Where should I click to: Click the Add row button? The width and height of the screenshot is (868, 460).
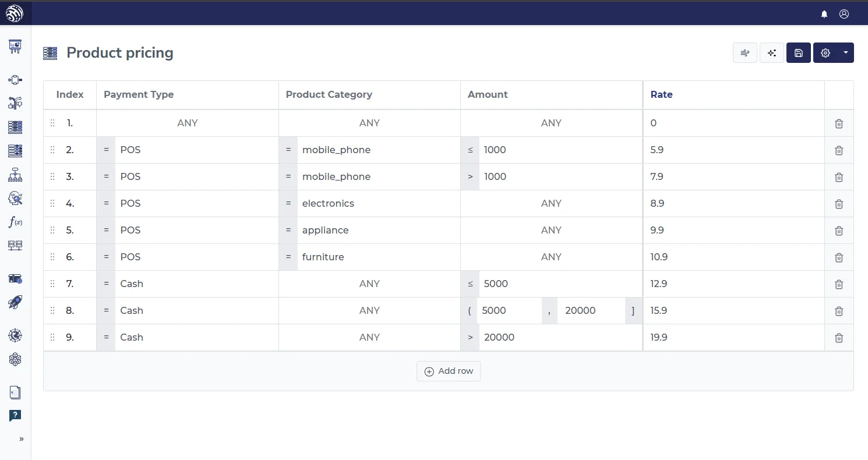pyautogui.click(x=449, y=371)
